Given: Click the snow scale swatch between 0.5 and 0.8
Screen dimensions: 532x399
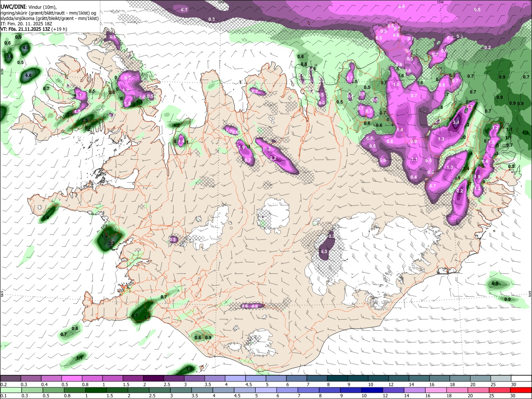Looking at the screenshot, I should (72, 379).
